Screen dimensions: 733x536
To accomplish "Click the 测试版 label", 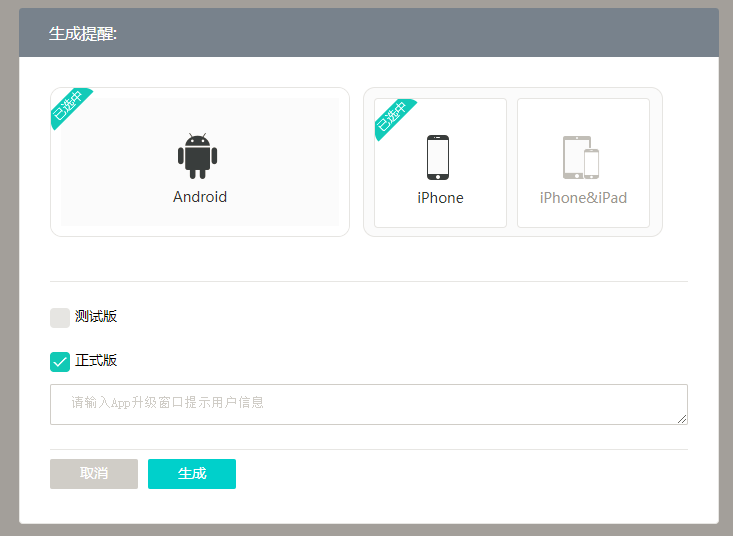I will tap(96, 317).
